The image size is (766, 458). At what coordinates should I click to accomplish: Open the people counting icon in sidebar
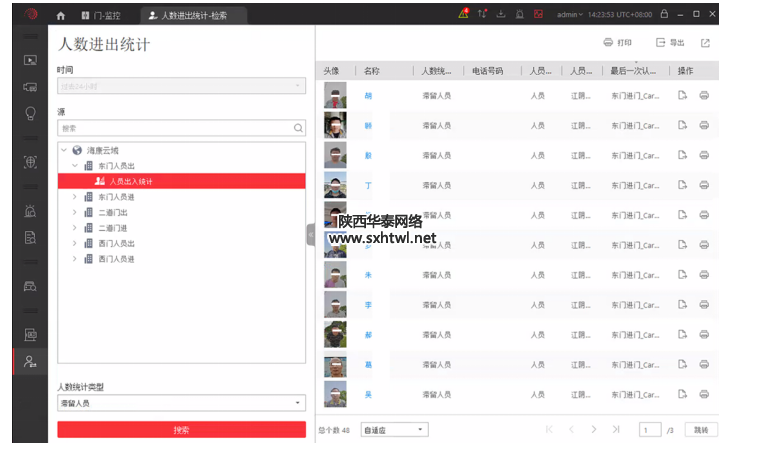(30, 361)
